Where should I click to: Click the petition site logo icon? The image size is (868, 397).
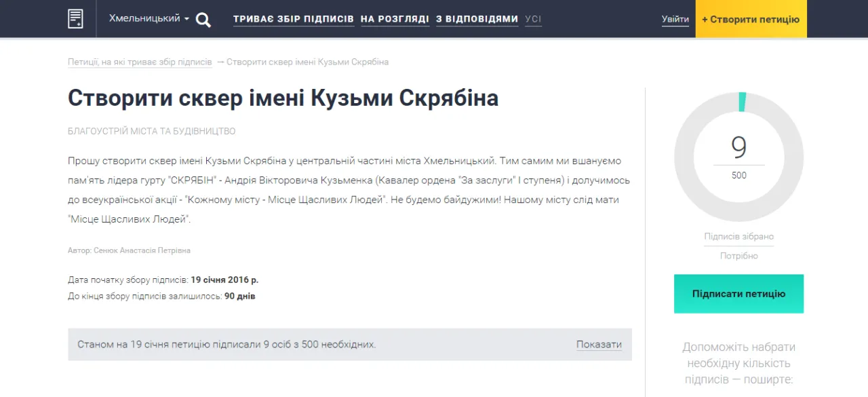[x=75, y=18]
